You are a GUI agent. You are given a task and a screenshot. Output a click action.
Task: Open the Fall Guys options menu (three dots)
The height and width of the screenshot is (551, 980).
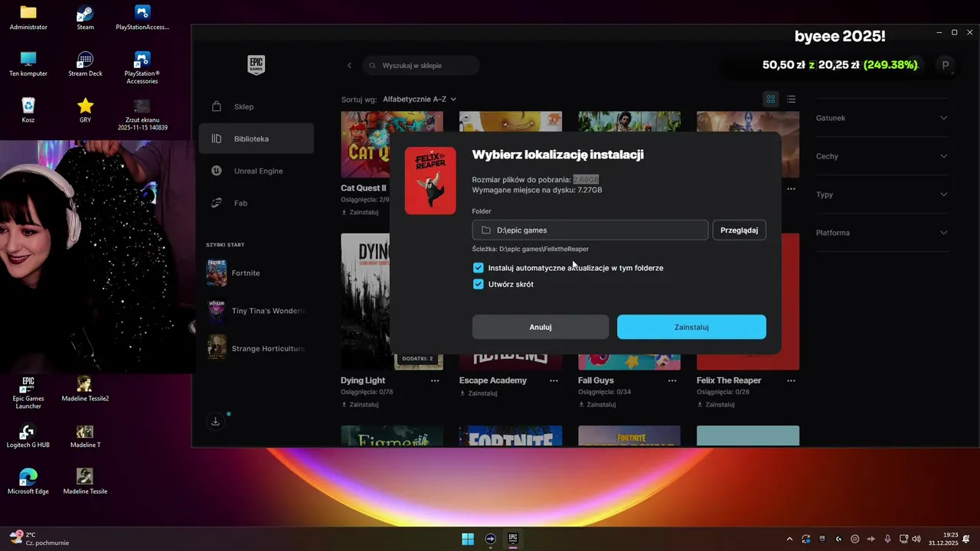pyautogui.click(x=672, y=380)
